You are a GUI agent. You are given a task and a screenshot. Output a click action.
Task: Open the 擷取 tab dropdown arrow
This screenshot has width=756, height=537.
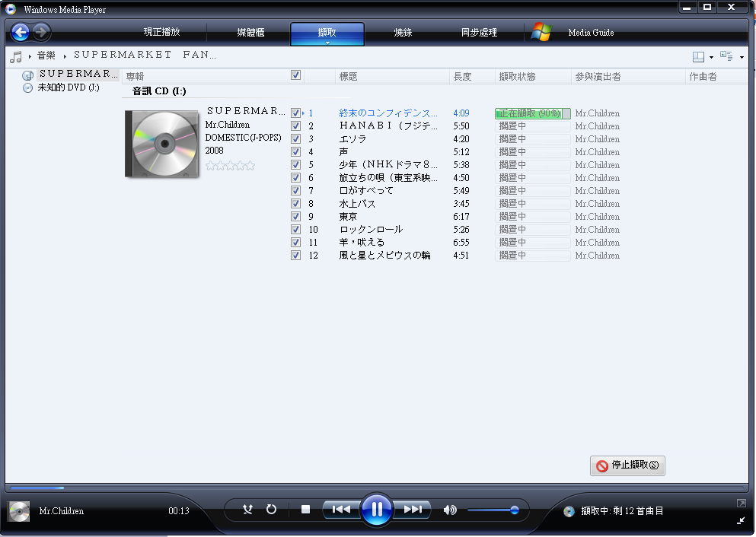327,43
